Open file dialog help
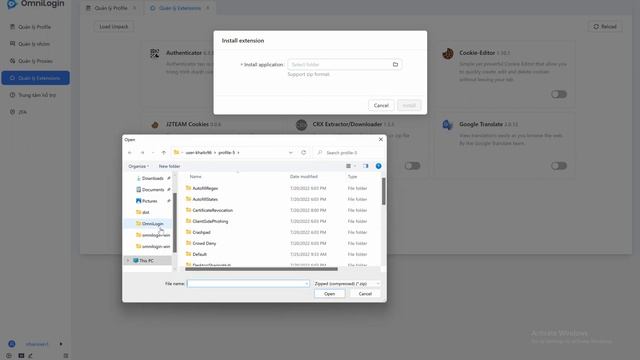640x360 pixels. (x=378, y=166)
